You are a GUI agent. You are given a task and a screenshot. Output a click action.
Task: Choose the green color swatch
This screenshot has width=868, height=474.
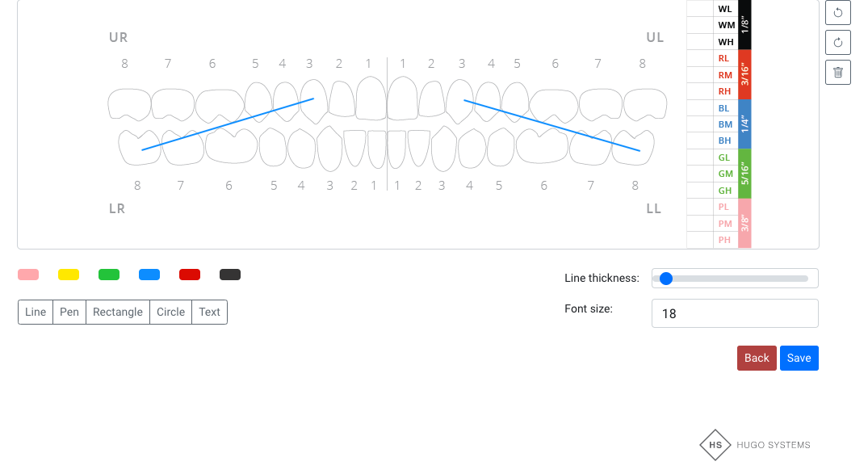[x=109, y=275]
